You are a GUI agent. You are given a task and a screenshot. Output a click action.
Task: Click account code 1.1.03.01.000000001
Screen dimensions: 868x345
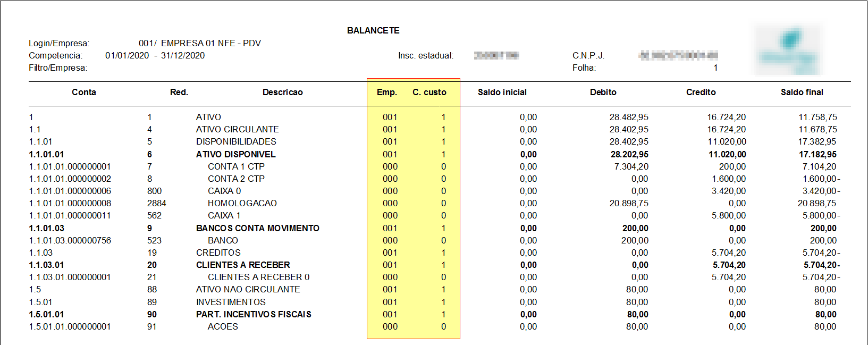tap(70, 277)
